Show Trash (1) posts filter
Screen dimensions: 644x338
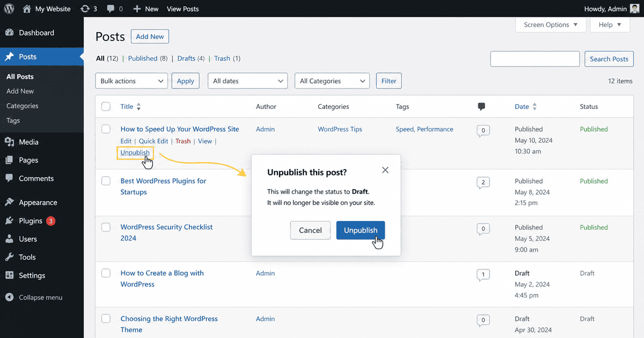[x=227, y=58]
